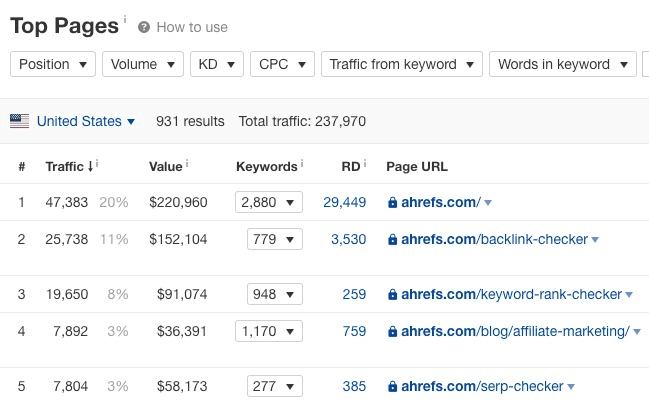Expand the 1,170 keywords dropdown

(x=269, y=331)
